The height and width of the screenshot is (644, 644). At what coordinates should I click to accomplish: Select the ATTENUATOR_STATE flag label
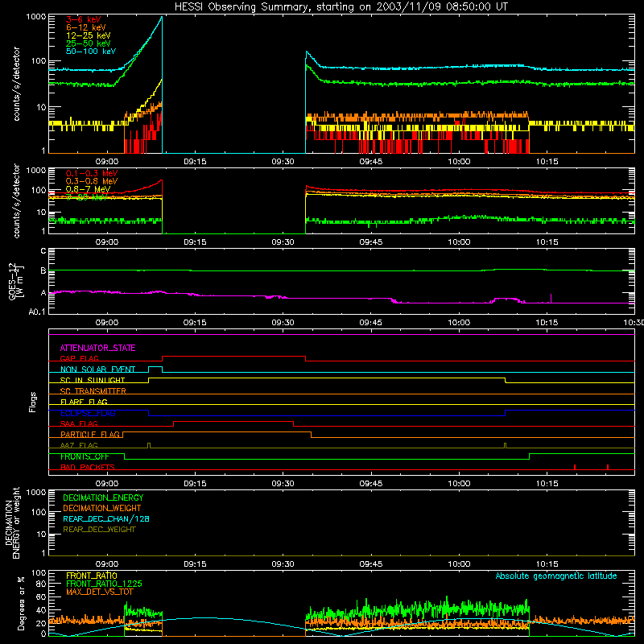(x=97, y=348)
